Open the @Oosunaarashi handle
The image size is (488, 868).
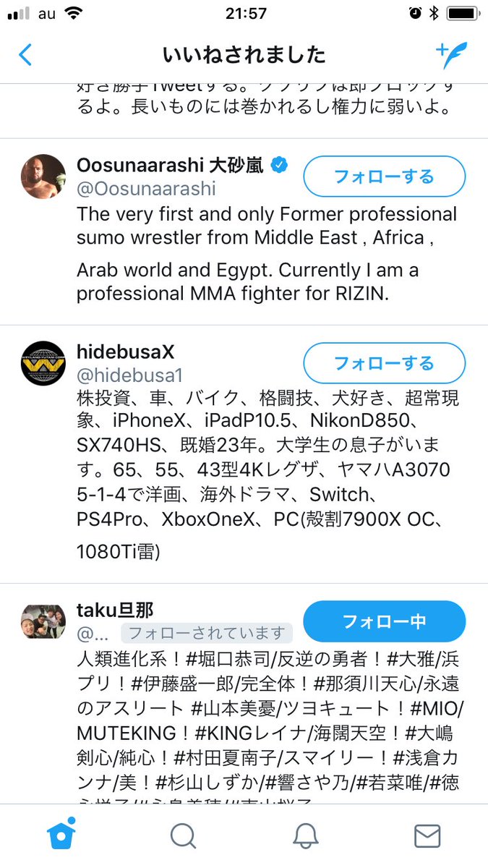146,189
